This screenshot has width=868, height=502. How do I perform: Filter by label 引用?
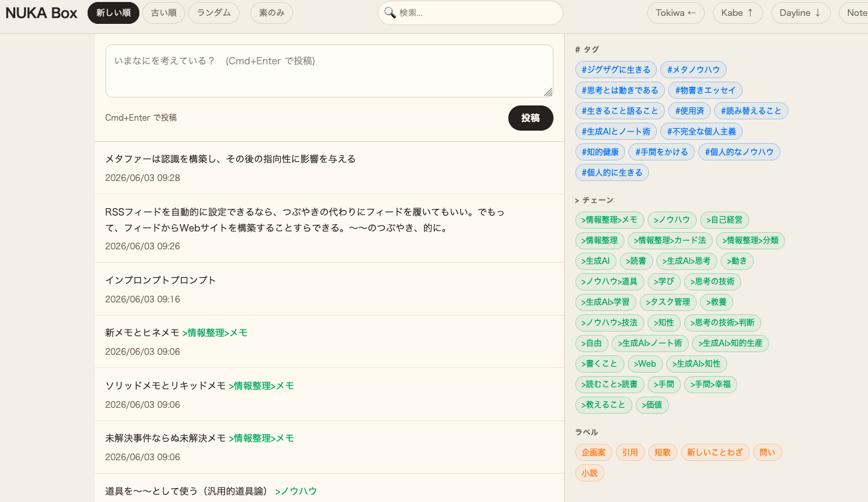pyautogui.click(x=630, y=452)
